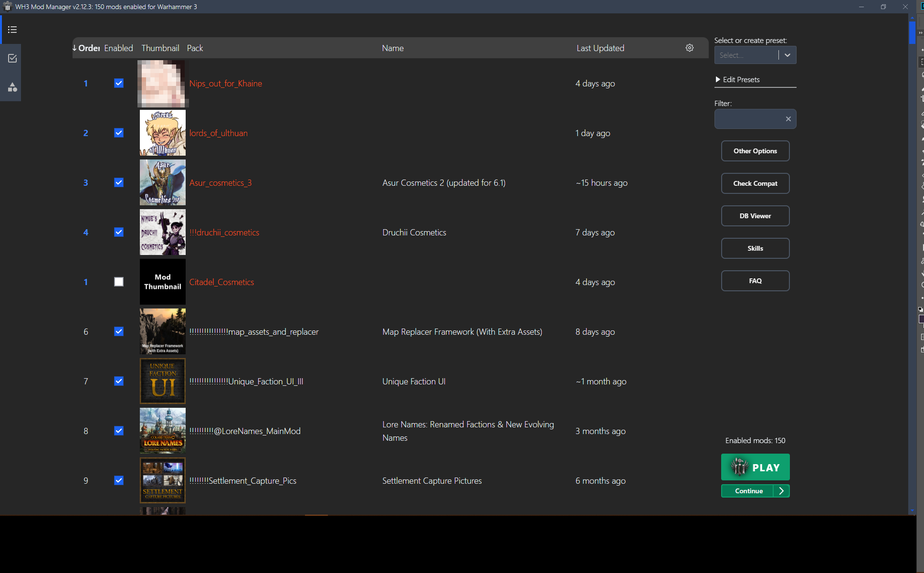Image resolution: width=924 pixels, height=573 pixels.
Task: Open the Skills button
Action: [x=755, y=248]
